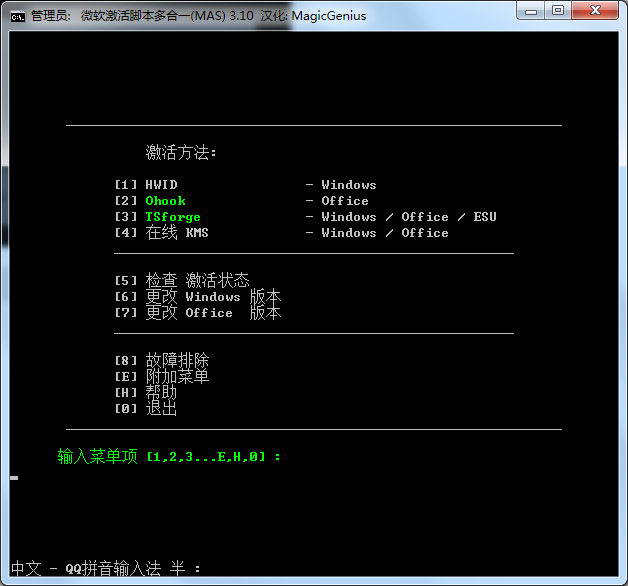
Task: Click the 更改 Windows 版本 option
Action: [213, 297]
